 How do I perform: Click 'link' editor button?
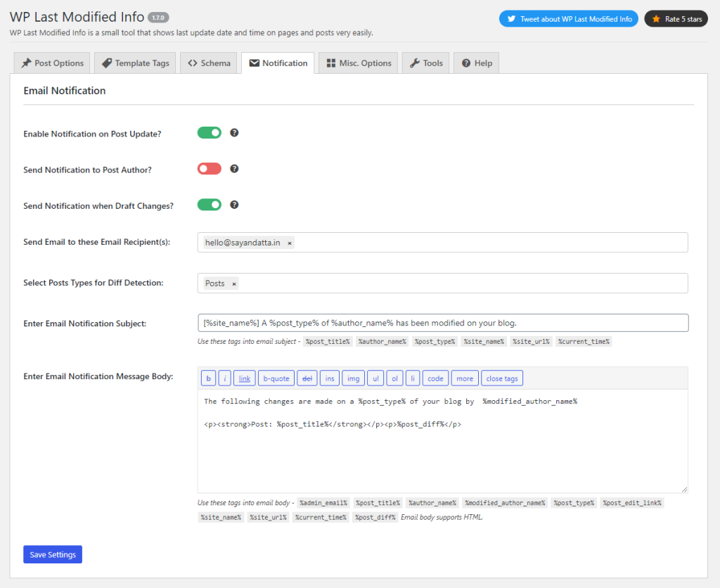point(245,378)
